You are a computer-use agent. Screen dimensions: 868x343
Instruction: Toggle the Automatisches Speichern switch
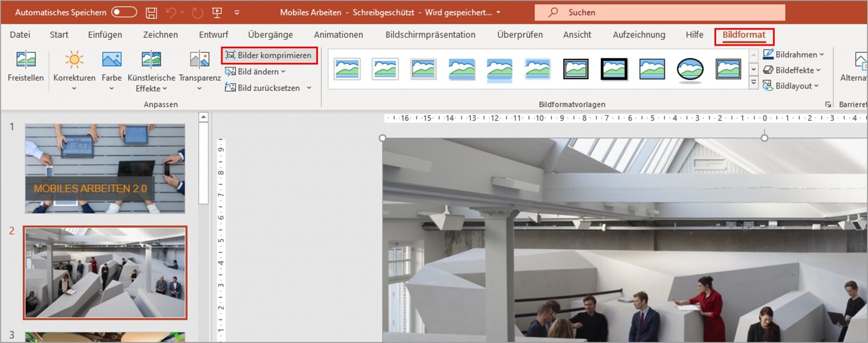[x=124, y=12]
